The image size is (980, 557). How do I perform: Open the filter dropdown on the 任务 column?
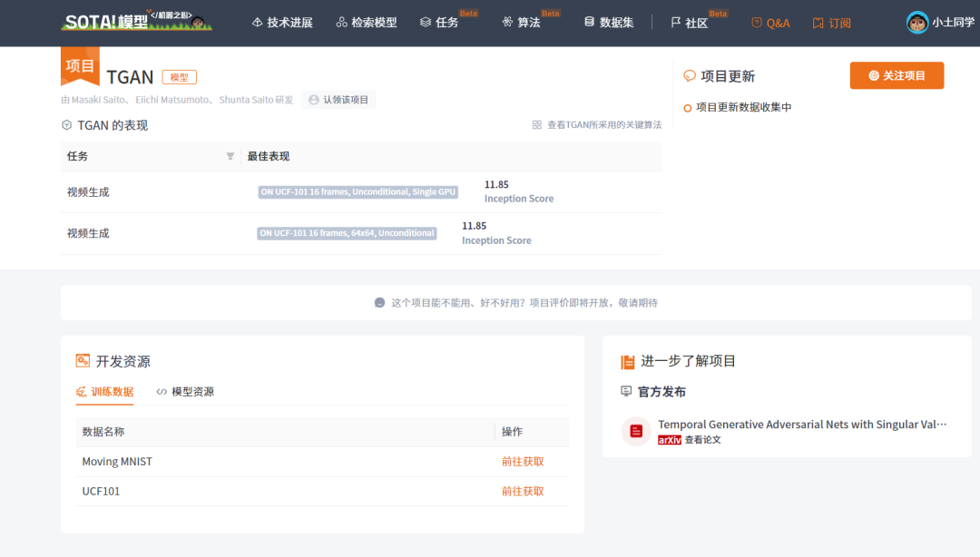tap(230, 156)
